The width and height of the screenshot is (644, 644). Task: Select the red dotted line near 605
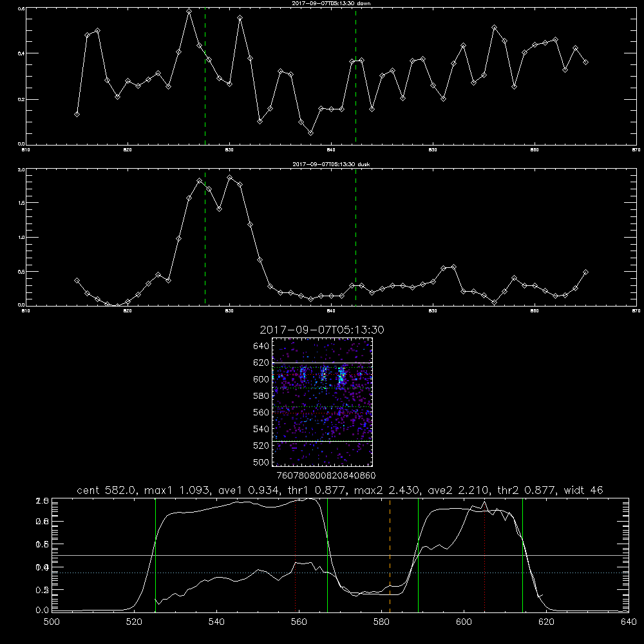pyautogui.click(x=485, y=554)
